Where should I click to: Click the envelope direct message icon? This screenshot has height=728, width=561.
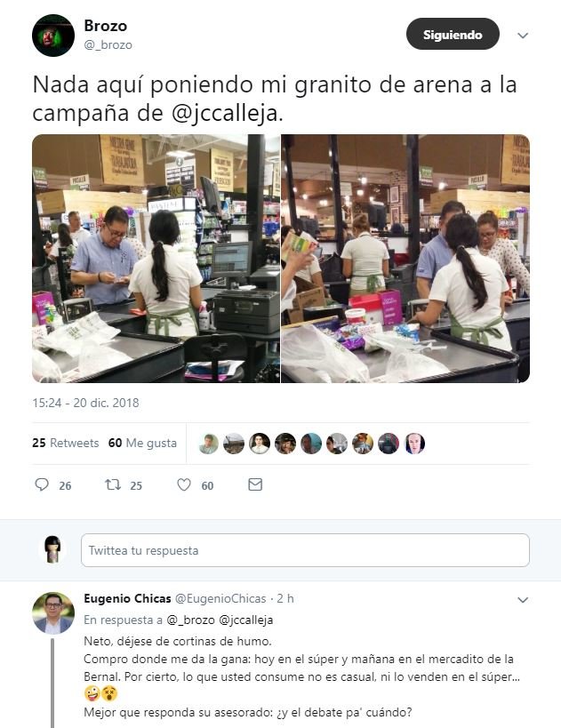[255, 484]
